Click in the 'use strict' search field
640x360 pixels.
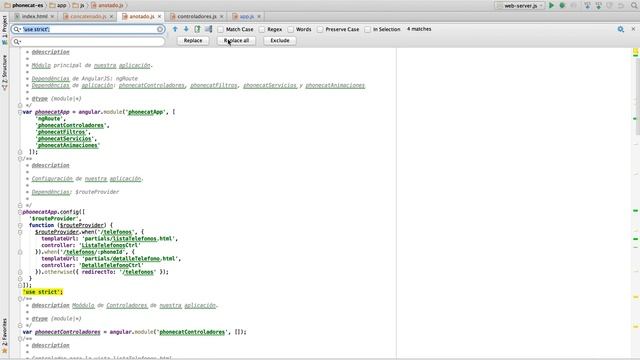point(89,29)
